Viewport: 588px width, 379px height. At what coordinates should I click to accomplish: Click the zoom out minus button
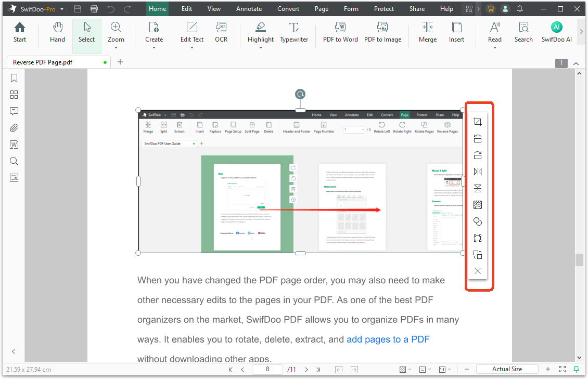tap(467, 369)
